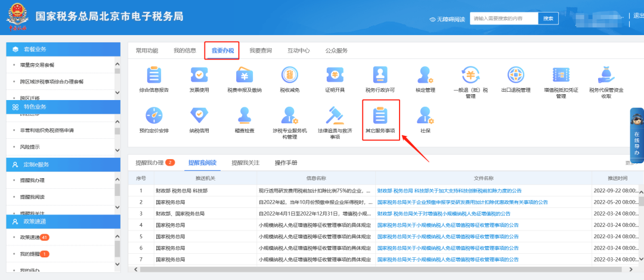This screenshot has height=280, width=644.
Task: Select the 证明开具 icon
Action: click(x=335, y=75)
